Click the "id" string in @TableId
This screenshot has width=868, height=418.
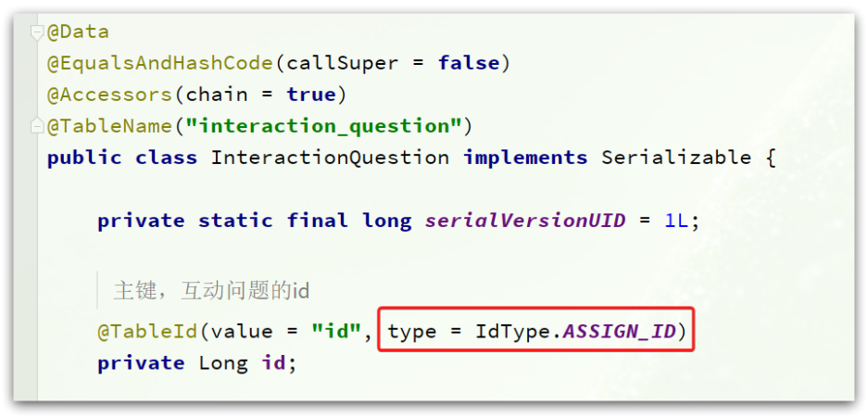point(336,332)
